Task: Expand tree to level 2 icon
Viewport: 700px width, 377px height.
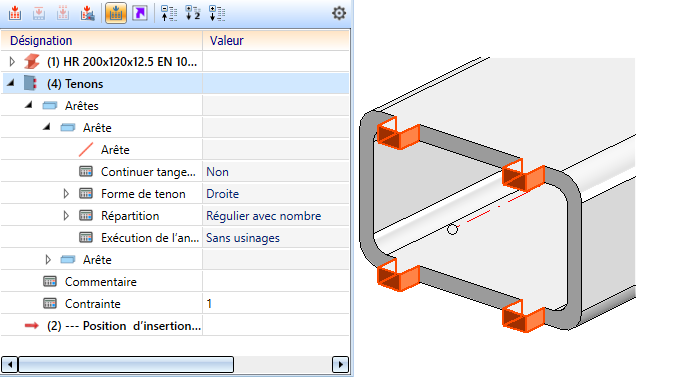Action: point(193,13)
